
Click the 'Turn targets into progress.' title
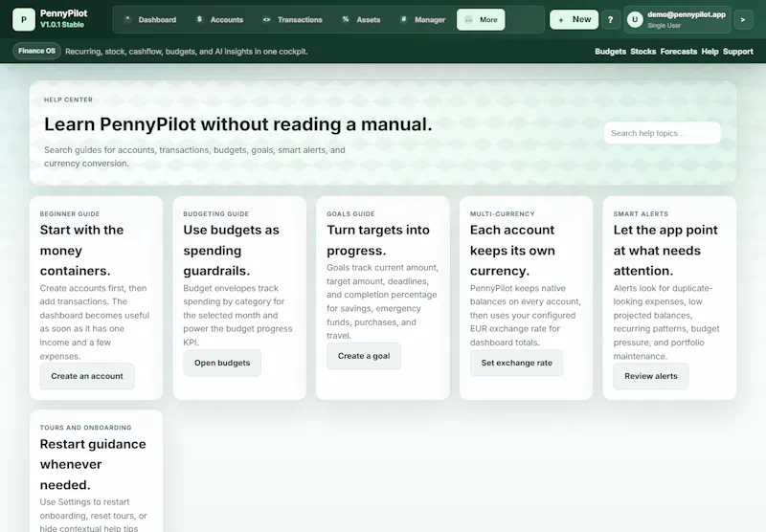(378, 240)
